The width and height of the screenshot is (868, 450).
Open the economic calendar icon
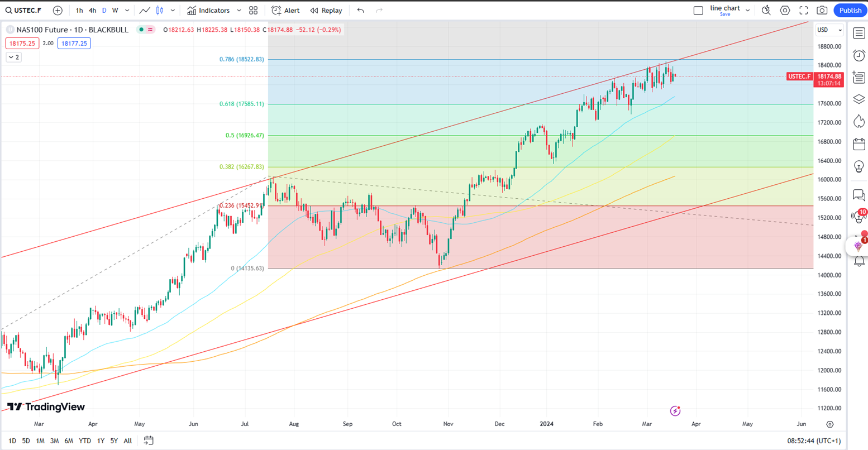tap(859, 144)
